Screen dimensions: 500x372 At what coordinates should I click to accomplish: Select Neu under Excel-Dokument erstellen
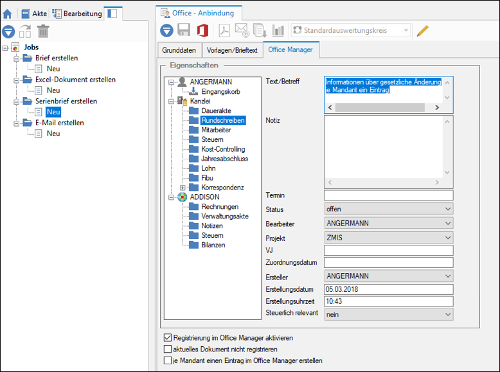click(53, 90)
